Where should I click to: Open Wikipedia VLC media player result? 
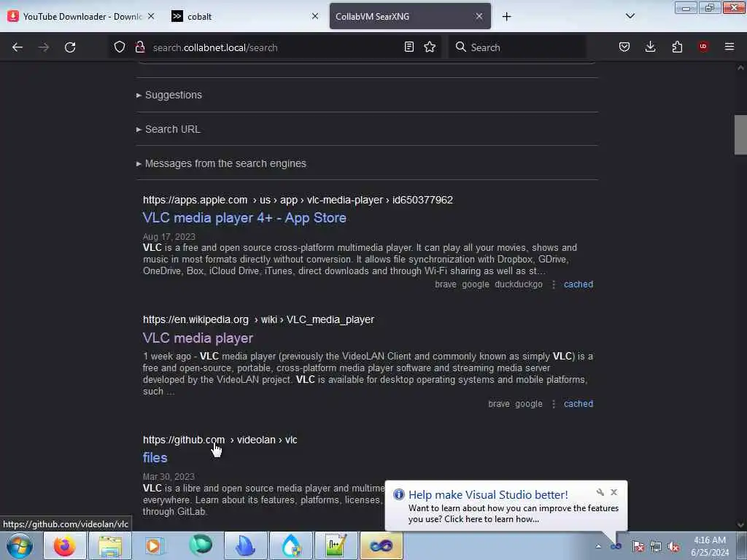[x=198, y=338]
